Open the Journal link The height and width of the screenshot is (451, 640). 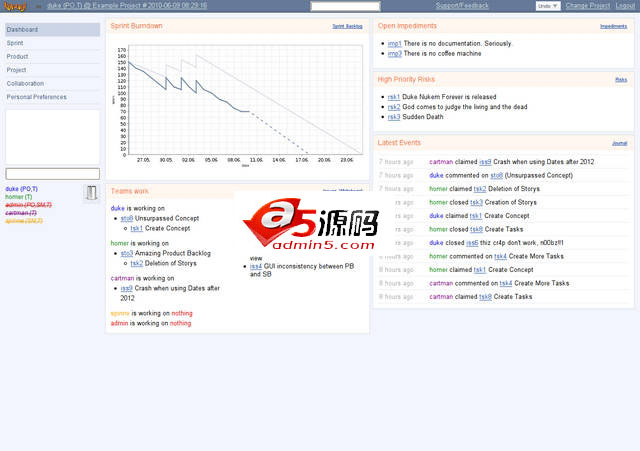click(620, 143)
